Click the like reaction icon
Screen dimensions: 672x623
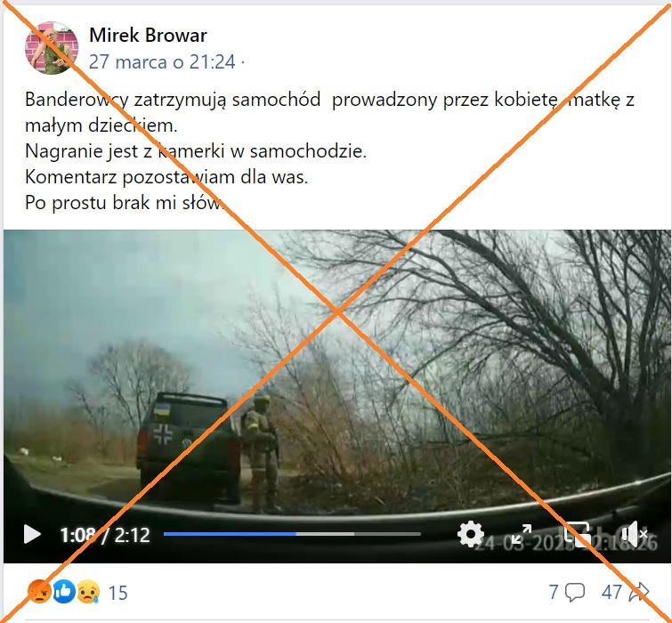pyautogui.click(x=64, y=592)
